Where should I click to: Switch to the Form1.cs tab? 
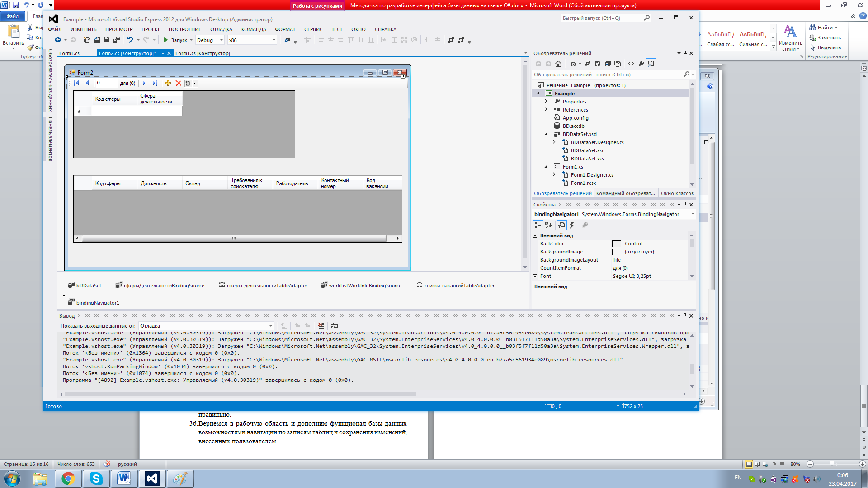tap(69, 53)
